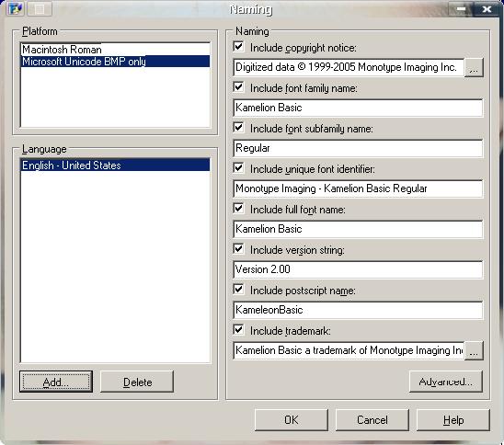504x445 pixels.
Task: Close the Naming dialog window
Action: tap(487, 9)
